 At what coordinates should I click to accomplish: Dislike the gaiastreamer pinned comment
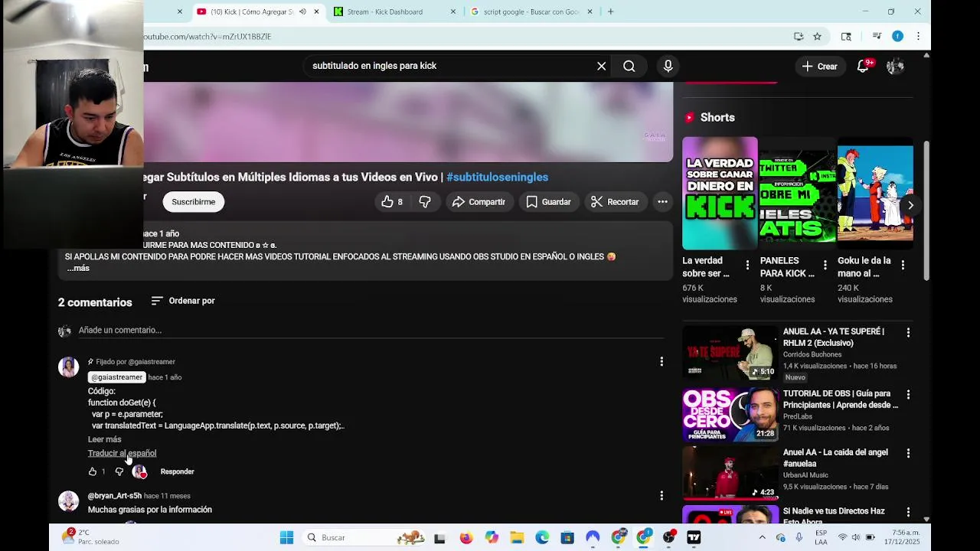(x=119, y=471)
